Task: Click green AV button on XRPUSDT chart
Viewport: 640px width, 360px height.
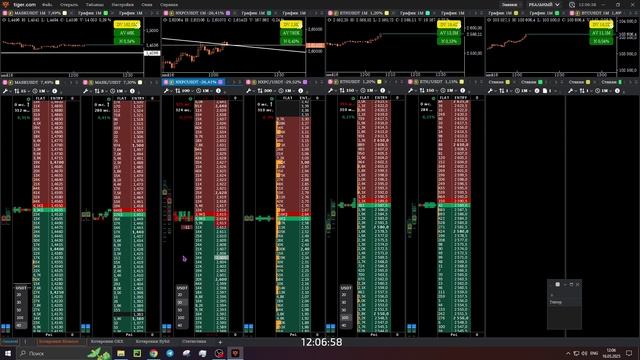Action: (x=291, y=33)
